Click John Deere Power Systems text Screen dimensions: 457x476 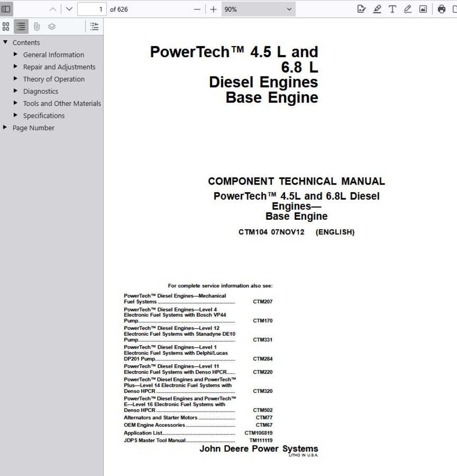coord(259,448)
